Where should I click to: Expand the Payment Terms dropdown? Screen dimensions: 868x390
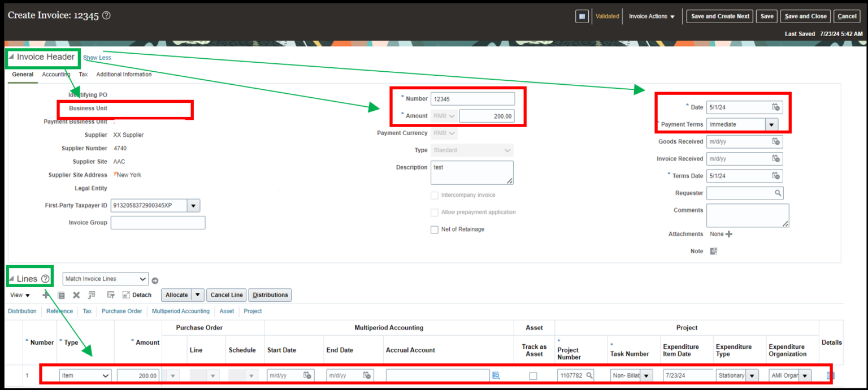771,124
